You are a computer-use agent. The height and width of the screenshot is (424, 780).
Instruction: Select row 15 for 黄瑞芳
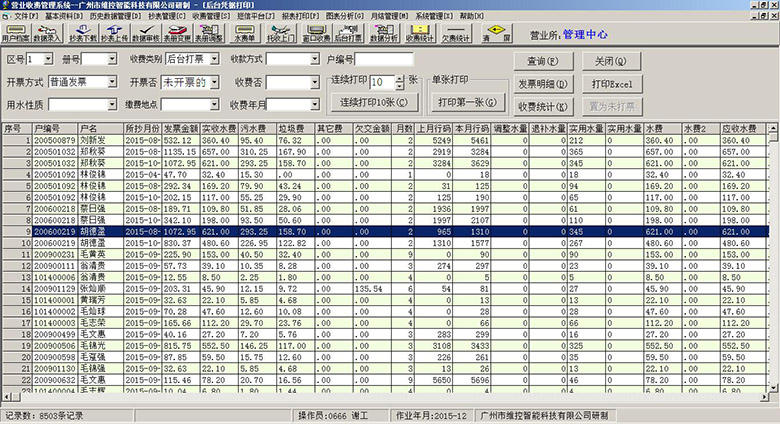[x=384, y=300]
